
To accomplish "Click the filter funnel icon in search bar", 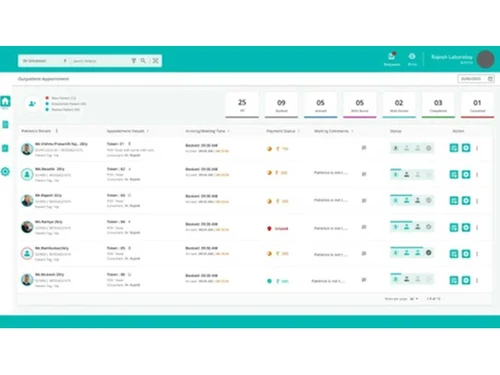I will tap(134, 61).
